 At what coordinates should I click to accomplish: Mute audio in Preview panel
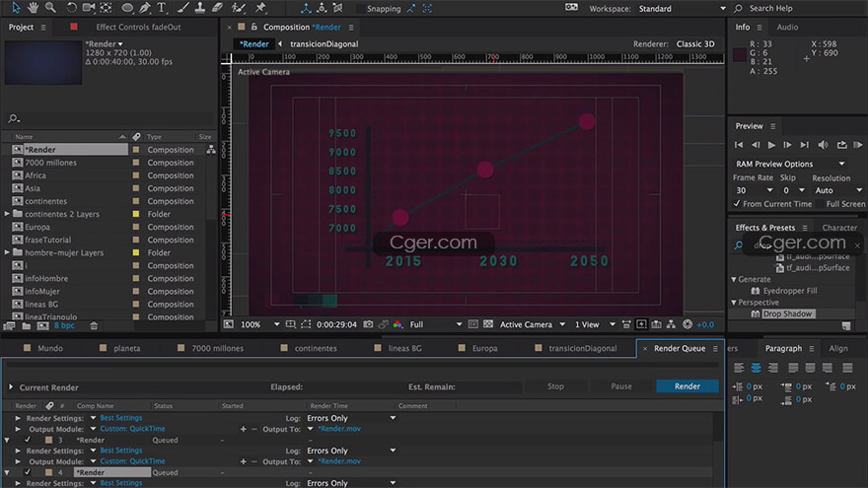tap(824, 145)
